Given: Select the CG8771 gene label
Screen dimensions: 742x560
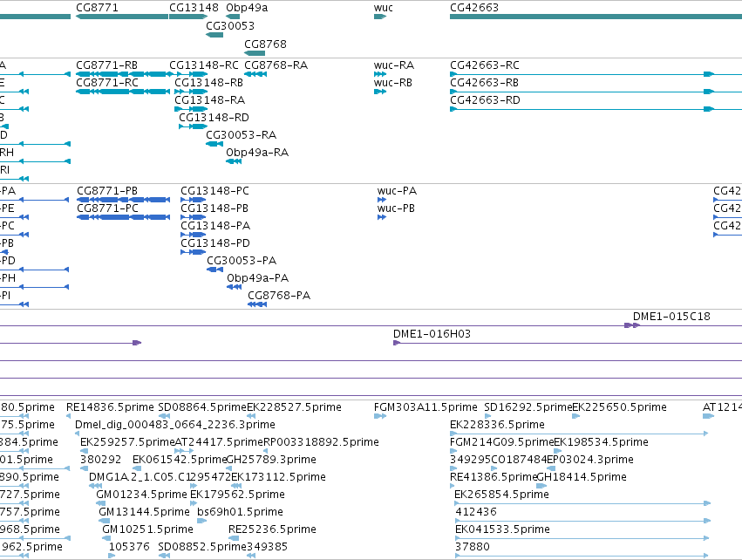Looking at the screenshot, I should [97, 8].
